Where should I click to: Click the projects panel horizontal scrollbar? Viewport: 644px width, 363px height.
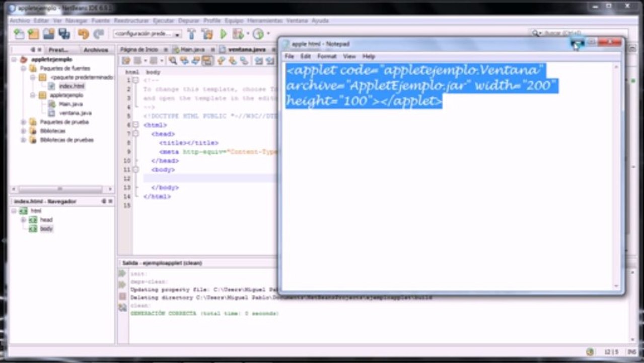pos(61,190)
